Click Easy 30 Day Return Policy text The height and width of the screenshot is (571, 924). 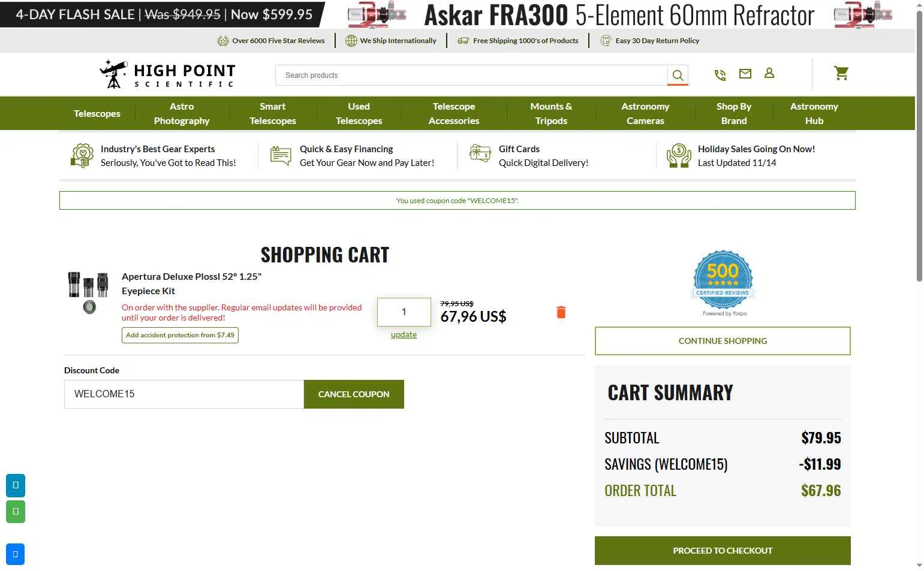657,41
